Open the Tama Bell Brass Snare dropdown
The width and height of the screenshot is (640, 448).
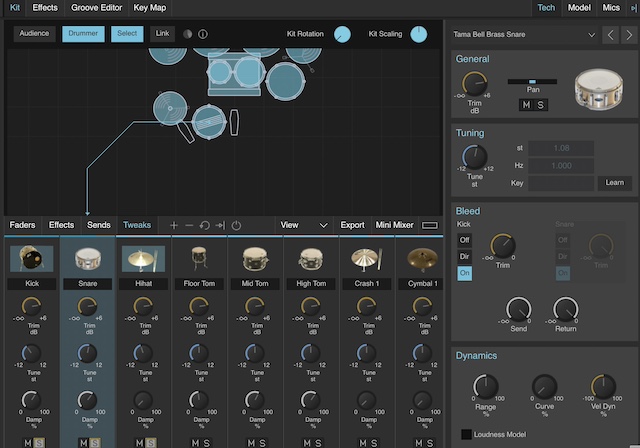point(591,36)
